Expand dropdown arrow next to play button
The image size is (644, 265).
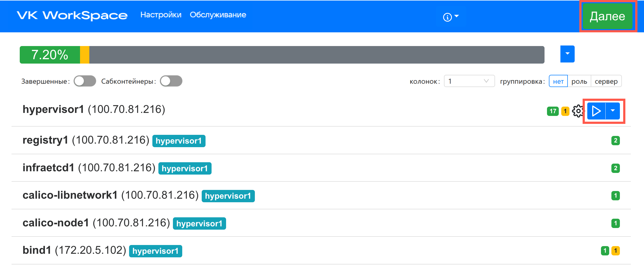tap(613, 111)
